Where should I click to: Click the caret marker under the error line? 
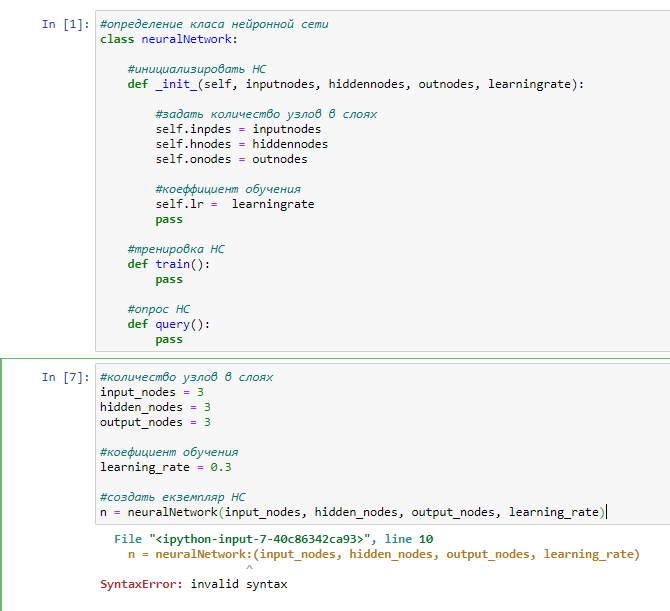pos(250,567)
